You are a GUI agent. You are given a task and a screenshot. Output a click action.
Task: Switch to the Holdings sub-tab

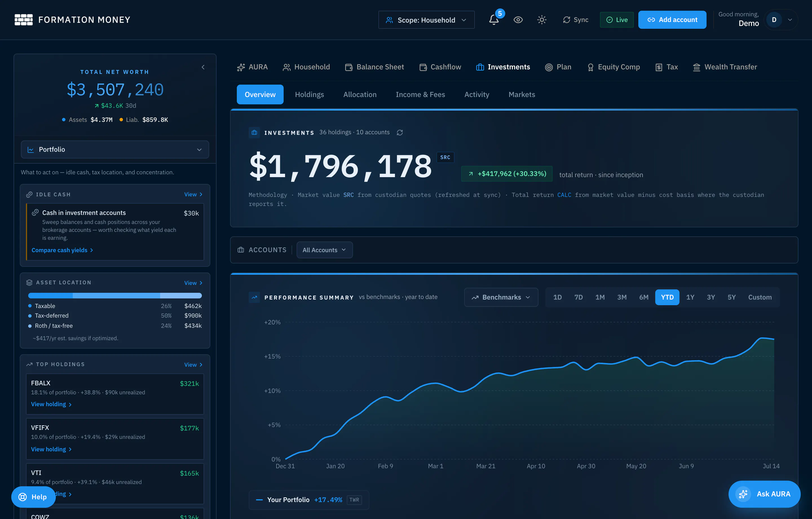pyautogui.click(x=309, y=94)
